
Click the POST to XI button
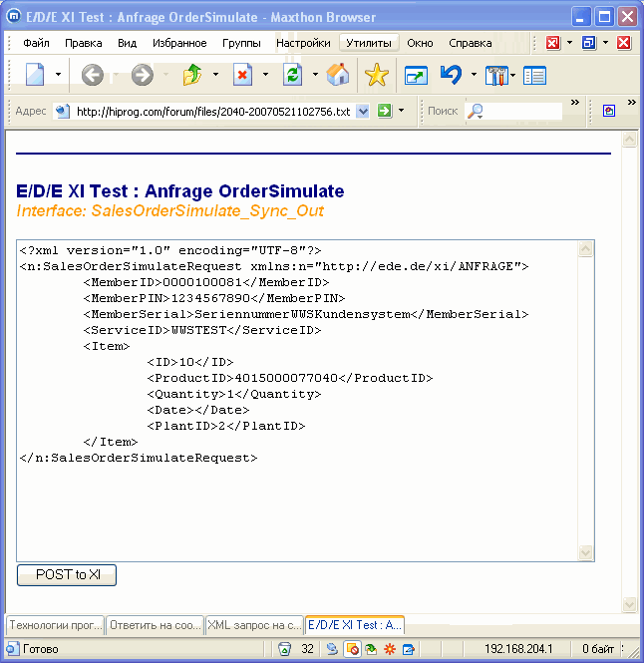pos(67,575)
